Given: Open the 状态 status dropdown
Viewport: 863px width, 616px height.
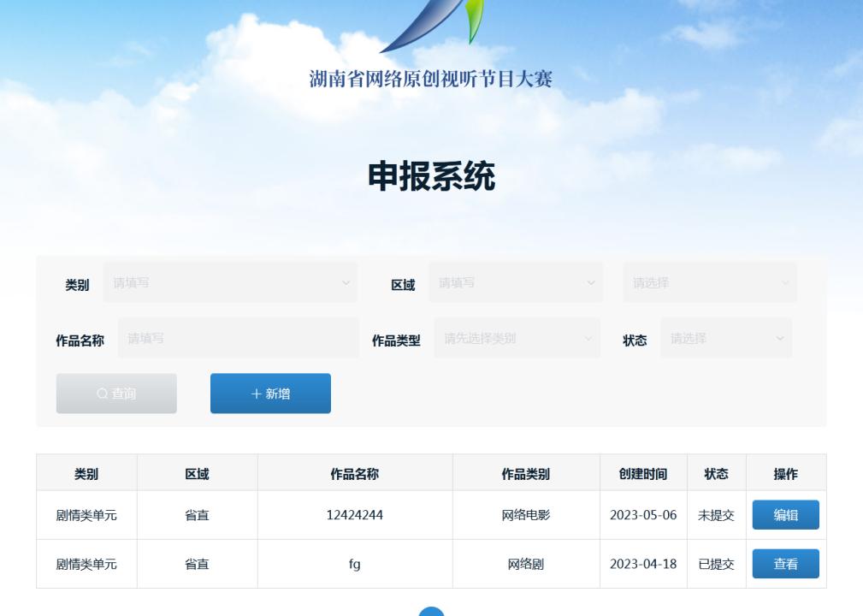Looking at the screenshot, I should tap(725, 337).
